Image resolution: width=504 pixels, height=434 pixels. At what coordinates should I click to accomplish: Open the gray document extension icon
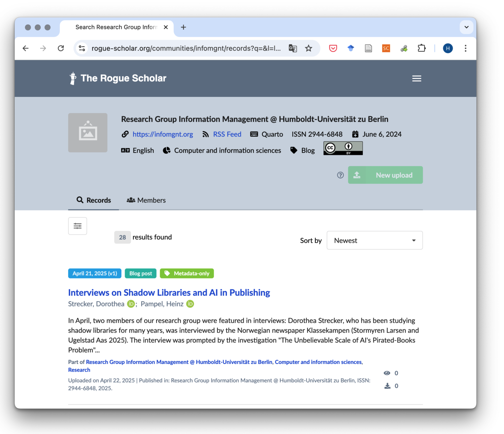tap(368, 48)
